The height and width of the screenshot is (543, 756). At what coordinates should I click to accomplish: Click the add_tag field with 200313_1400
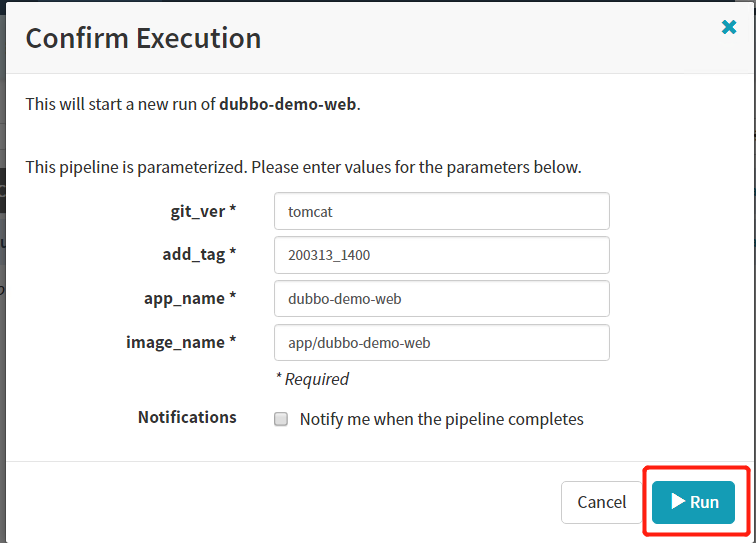tap(441, 255)
